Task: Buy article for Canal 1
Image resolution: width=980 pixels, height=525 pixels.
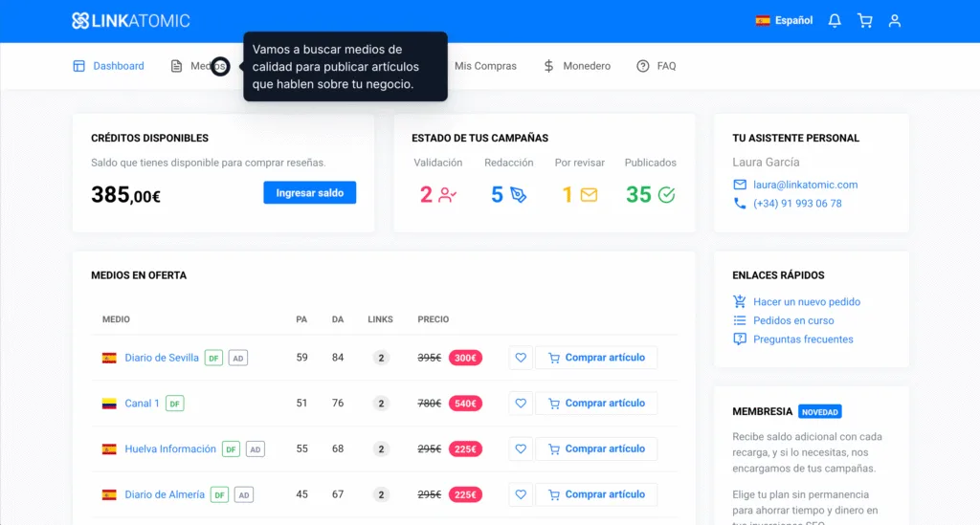Action: [596, 404]
